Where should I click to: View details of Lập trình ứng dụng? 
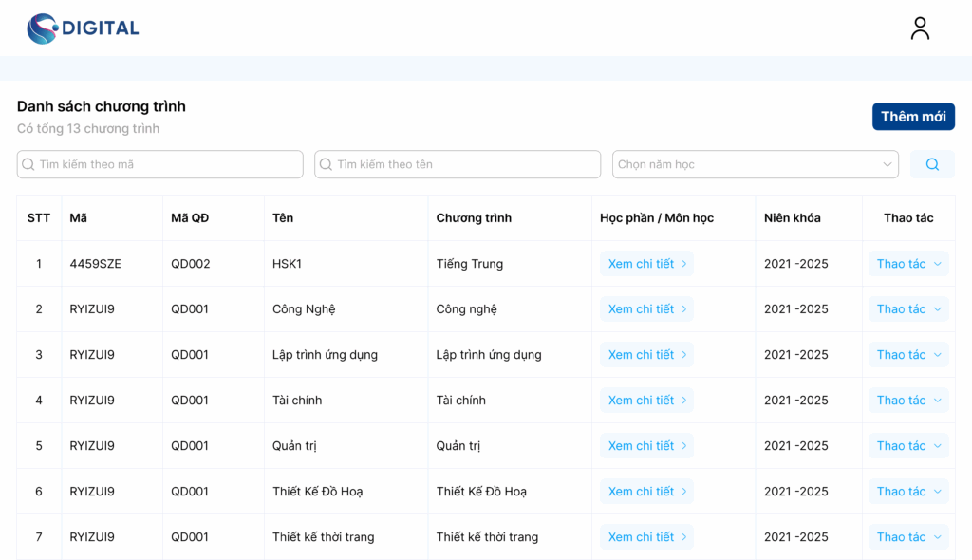coord(646,355)
